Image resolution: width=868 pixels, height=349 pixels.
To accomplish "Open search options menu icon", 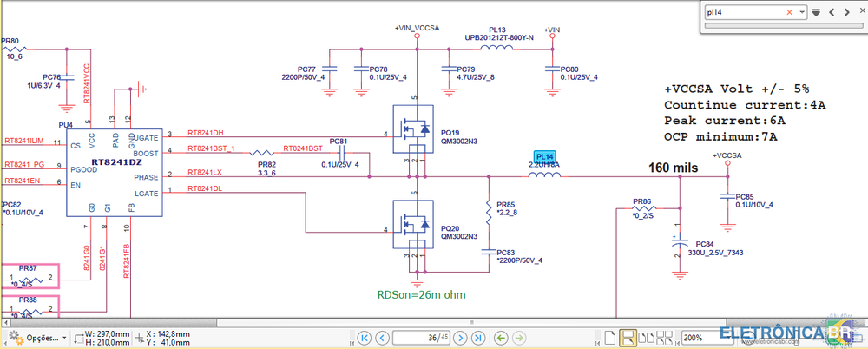I will 817,12.
